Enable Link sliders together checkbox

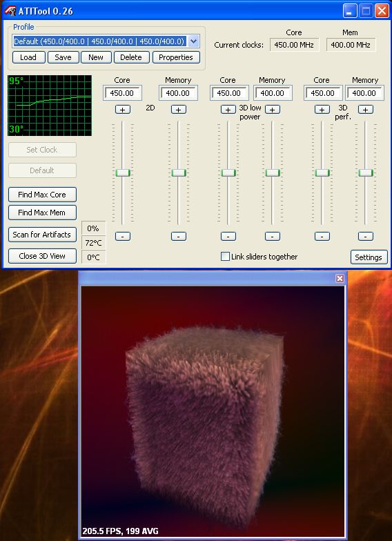(225, 257)
